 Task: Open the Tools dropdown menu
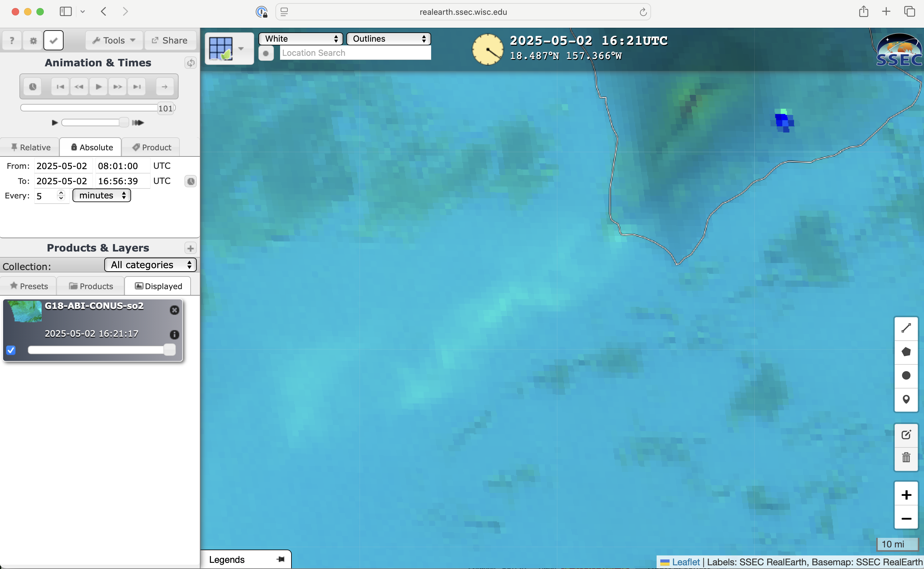coord(114,40)
